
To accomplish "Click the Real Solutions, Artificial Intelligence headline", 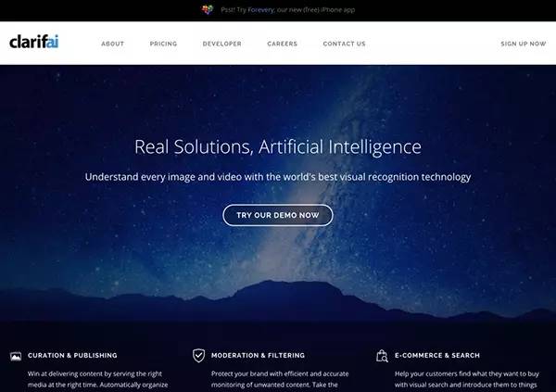I will click(278, 146).
